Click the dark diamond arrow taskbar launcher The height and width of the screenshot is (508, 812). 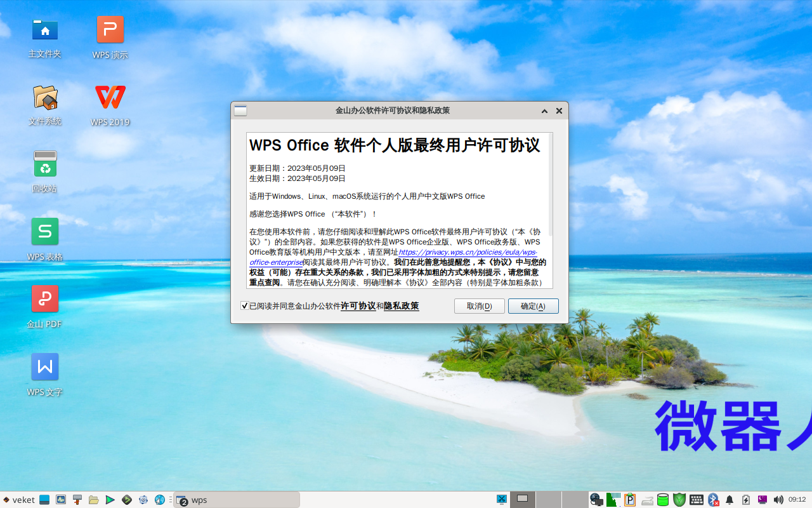pos(127,500)
